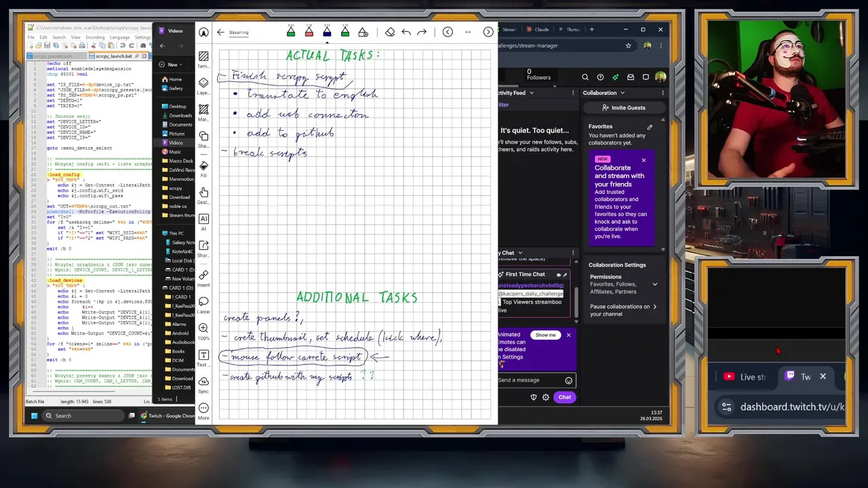Go to next note page
Viewport: 868px width, 488px height.
488,32
